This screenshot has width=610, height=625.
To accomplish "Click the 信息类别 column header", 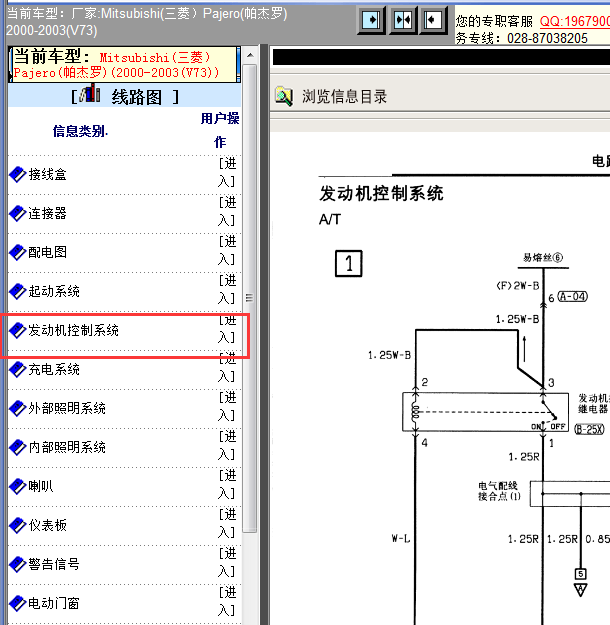I will point(80,131).
